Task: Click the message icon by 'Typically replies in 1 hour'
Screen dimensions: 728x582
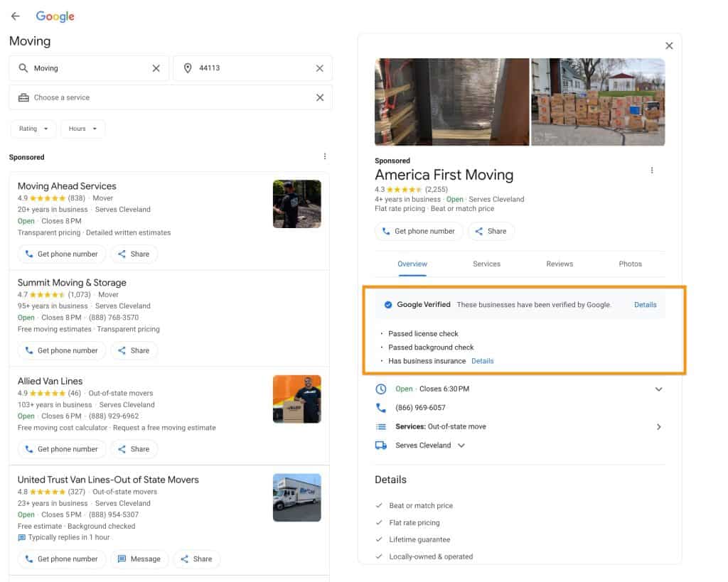Action: pyautogui.click(x=21, y=537)
